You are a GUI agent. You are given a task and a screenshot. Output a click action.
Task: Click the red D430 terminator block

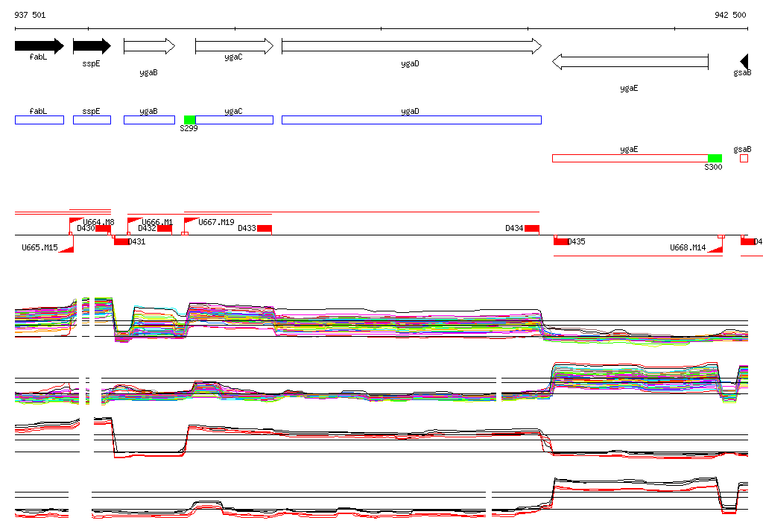tap(103, 228)
